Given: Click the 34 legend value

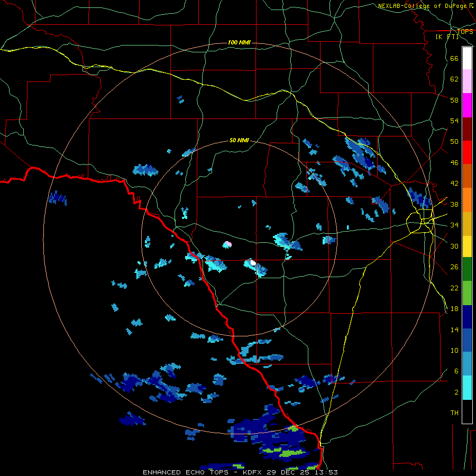Looking at the screenshot, I should point(454,225).
